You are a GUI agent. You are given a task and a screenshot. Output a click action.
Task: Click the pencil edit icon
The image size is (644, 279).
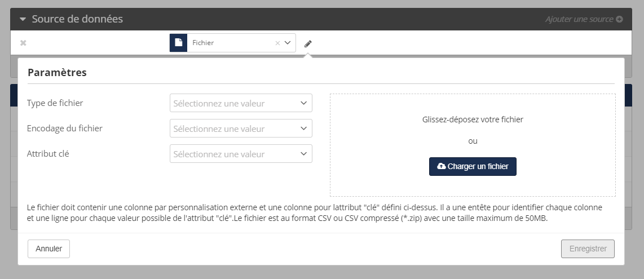click(x=308, y=43)
